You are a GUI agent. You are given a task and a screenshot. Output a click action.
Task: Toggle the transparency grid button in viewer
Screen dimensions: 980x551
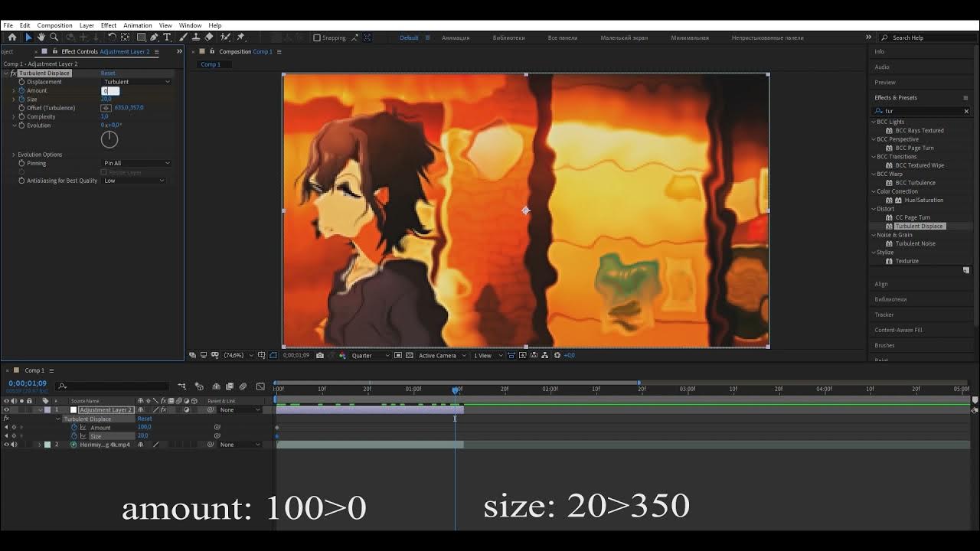[x=410, y=355]
